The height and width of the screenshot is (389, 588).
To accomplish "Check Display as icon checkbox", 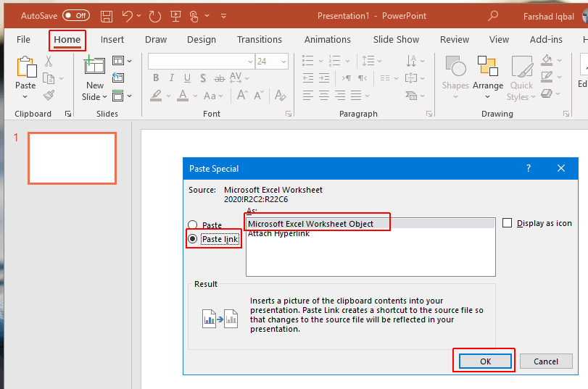I will pos(507,223).
